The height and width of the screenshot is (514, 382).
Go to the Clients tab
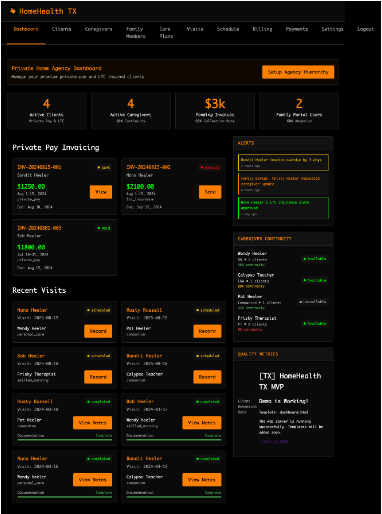point(61,29)
